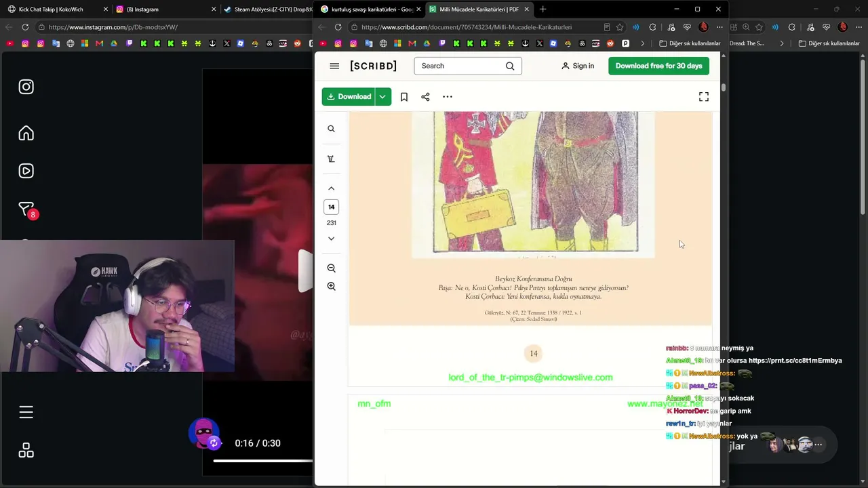Click the instagram.com address bar URL
The image size is (868, 488).
click(x=113, y=27)
